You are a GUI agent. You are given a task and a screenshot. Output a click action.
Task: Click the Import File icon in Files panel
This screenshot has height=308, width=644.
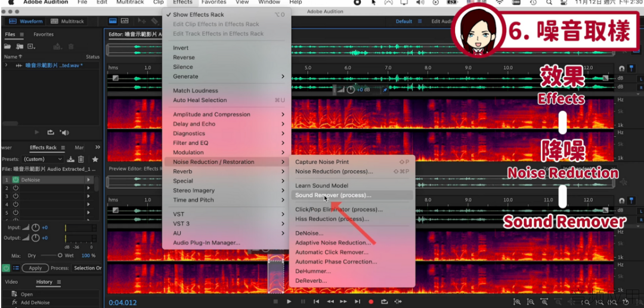pos(19,46)
